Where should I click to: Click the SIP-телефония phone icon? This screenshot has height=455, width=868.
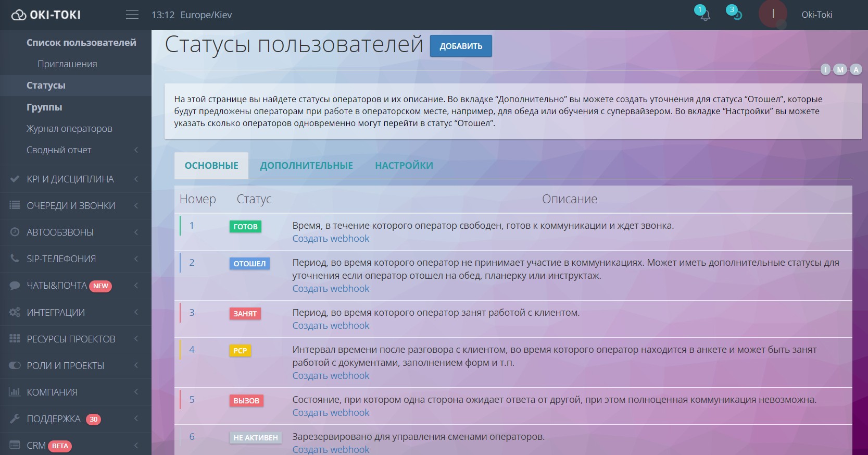tap(15, 259)
